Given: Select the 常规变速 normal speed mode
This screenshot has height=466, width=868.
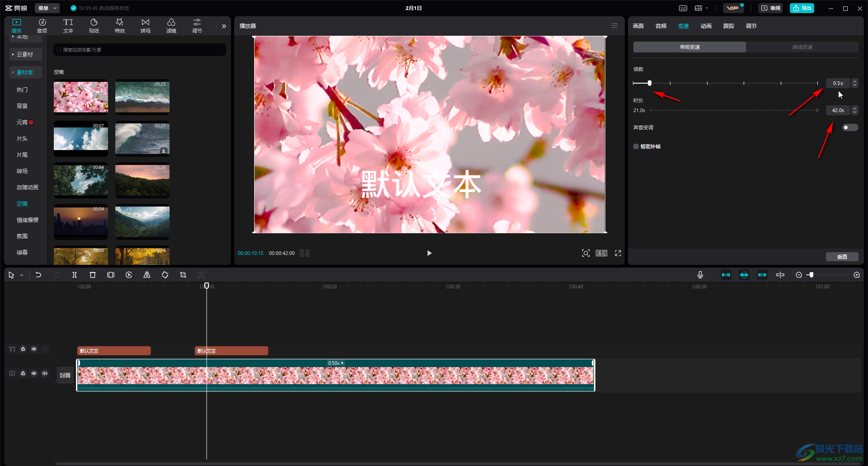Looking at the screenshot, I should (x=689, y=47).
